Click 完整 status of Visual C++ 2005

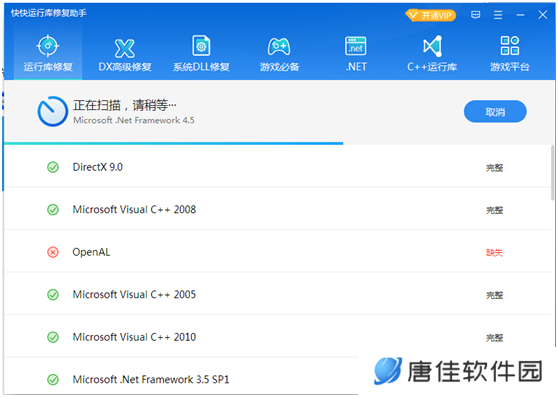pyautogui.click(x=494, y=295)
